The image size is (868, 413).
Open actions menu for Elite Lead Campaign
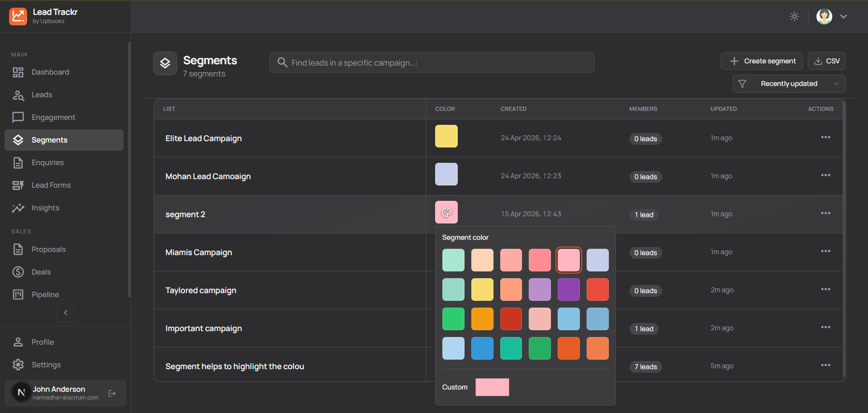coord(825,137)
